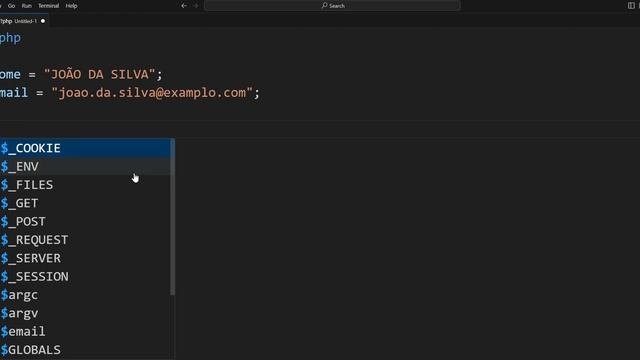Choose $_COOKIE suggestion

click(85, 148)
